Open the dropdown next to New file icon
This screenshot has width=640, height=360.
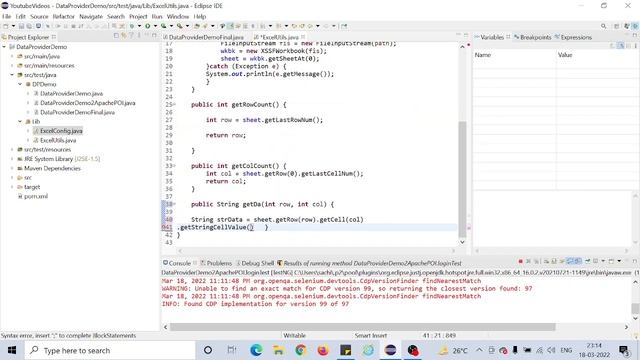(13, 26)
